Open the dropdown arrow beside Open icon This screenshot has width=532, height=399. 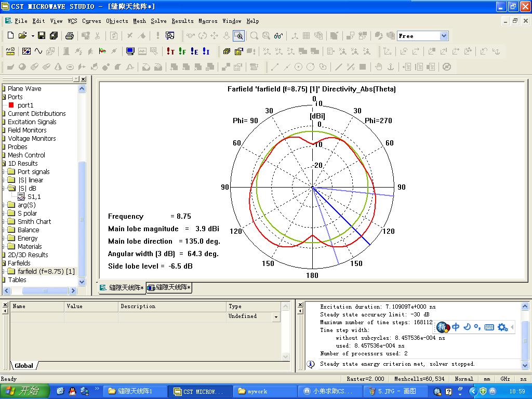[x=33, y=36]
